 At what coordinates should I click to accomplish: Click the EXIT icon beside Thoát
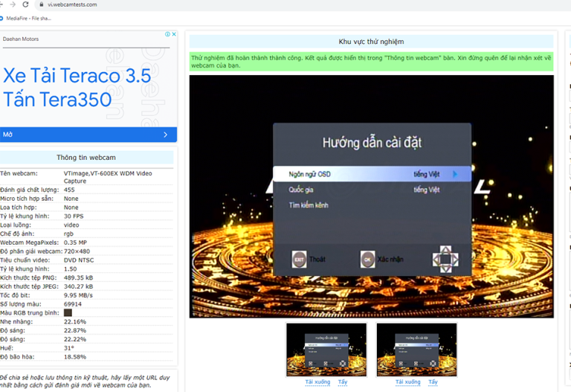(299, 259)
